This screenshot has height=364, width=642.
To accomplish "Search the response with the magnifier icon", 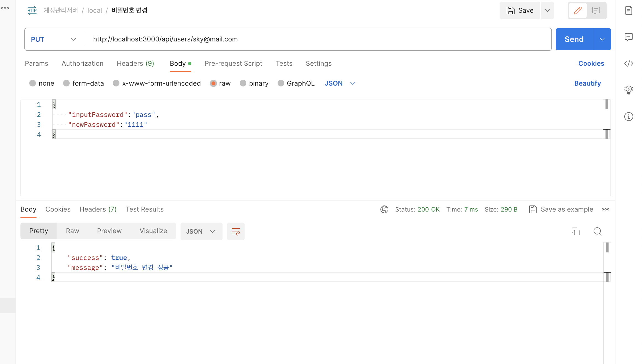I will 597,231.
